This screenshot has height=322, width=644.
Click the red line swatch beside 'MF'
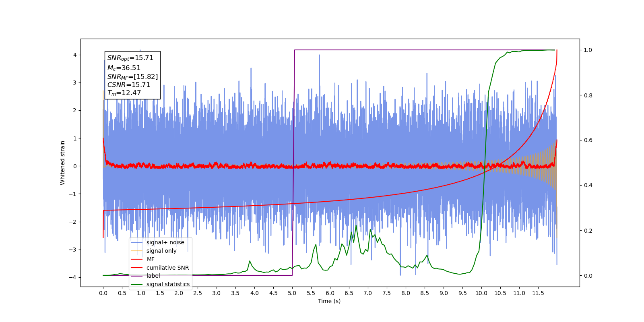click(137, 259)
